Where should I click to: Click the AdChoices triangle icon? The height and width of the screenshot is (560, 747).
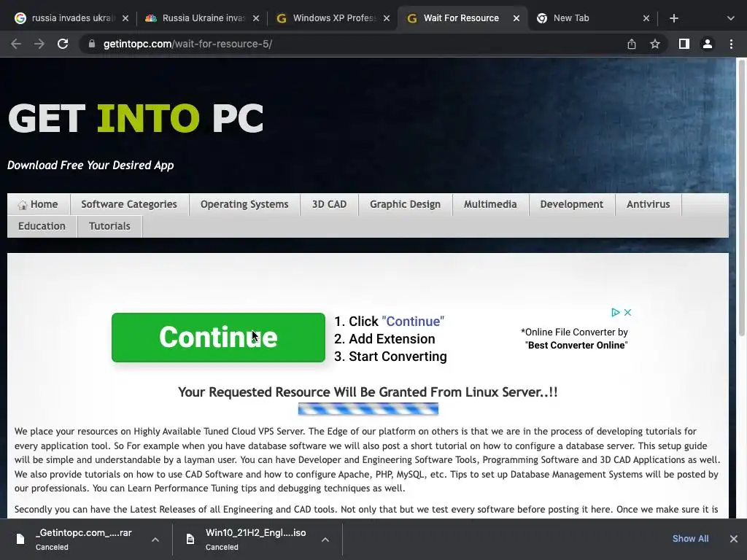616,312
